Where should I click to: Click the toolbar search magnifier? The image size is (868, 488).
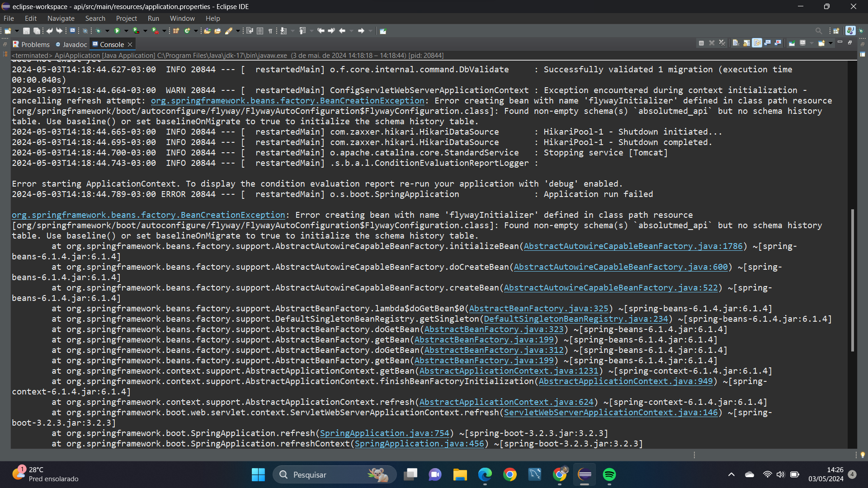(x=819, y=31)
